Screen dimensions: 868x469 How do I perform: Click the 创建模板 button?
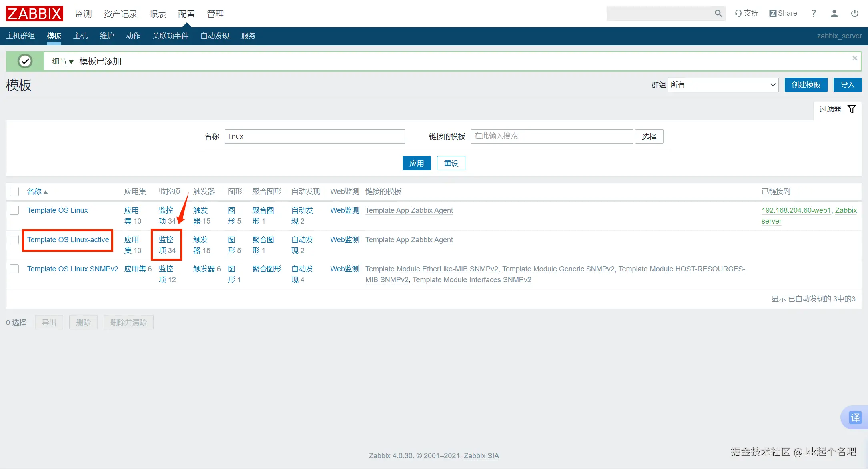[806, 85]
